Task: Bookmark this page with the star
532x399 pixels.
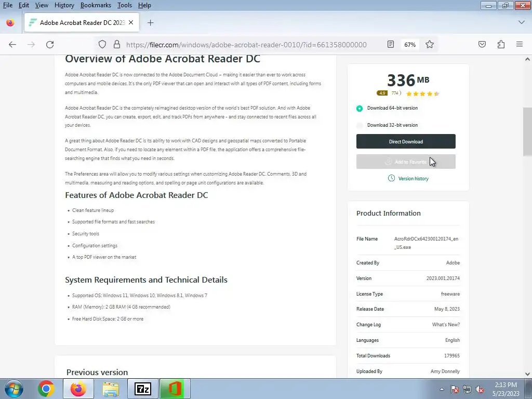Action: tap(430, 45)
